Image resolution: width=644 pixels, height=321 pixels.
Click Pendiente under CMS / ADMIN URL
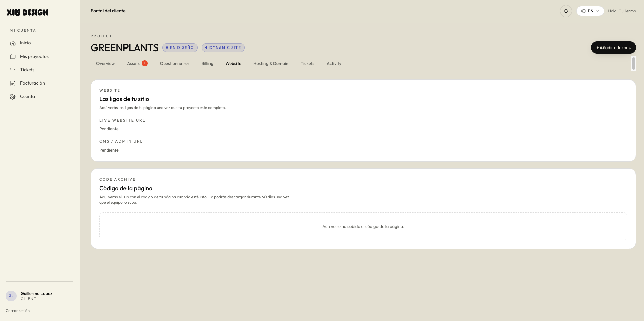(x=109, y=150)
